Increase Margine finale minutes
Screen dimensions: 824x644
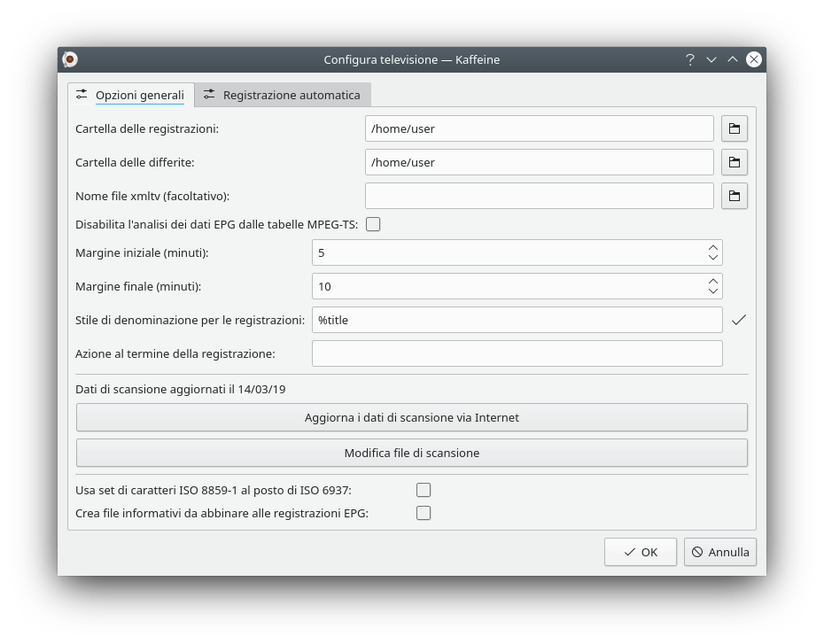[713, 281]
